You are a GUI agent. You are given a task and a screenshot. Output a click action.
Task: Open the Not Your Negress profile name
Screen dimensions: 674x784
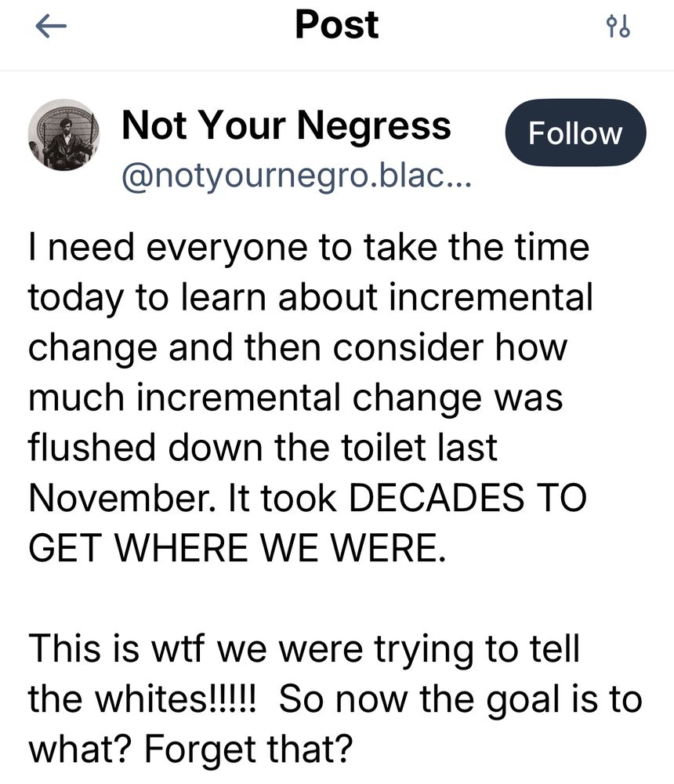pyautogui.click(x=287, y=125)
